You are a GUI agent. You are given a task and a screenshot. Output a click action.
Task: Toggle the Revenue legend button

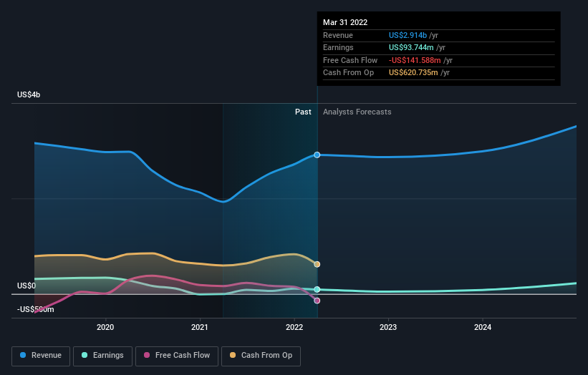41,356
